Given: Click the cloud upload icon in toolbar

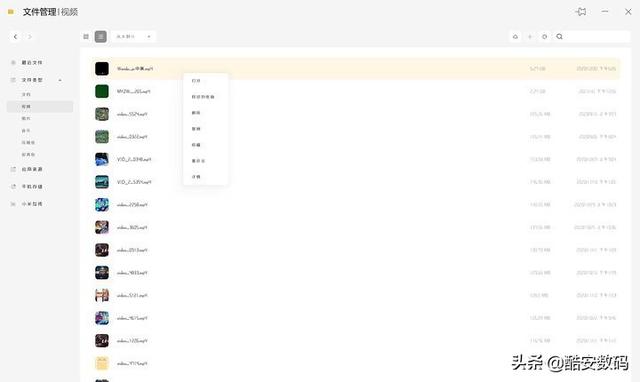Looking at the screenshot, I should coord(515,37).
